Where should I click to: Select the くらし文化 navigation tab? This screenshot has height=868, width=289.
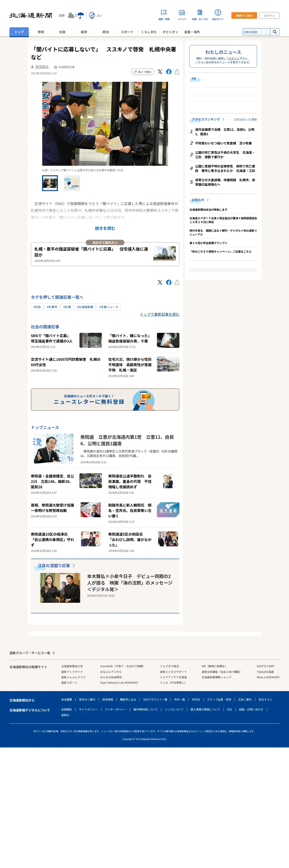(149, 32)
